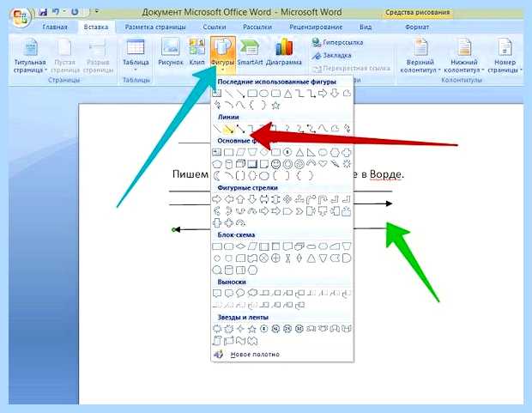Pick the 4-point star in Звезды и ленты
This screenshot has width=532, height=413.
tap(240, 329)
